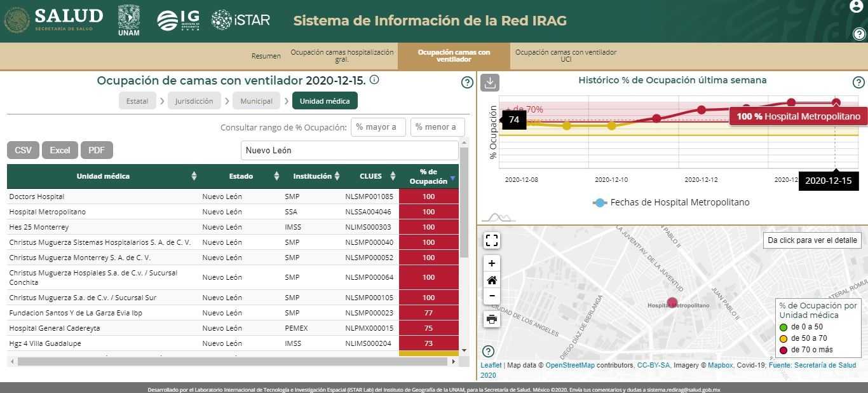The image size is (868, 393).
Task: Open the header help question icon
Action: (858, 34)
